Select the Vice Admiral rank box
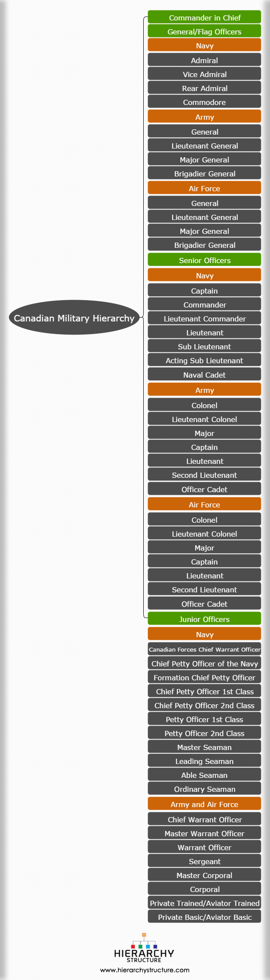 204,74
